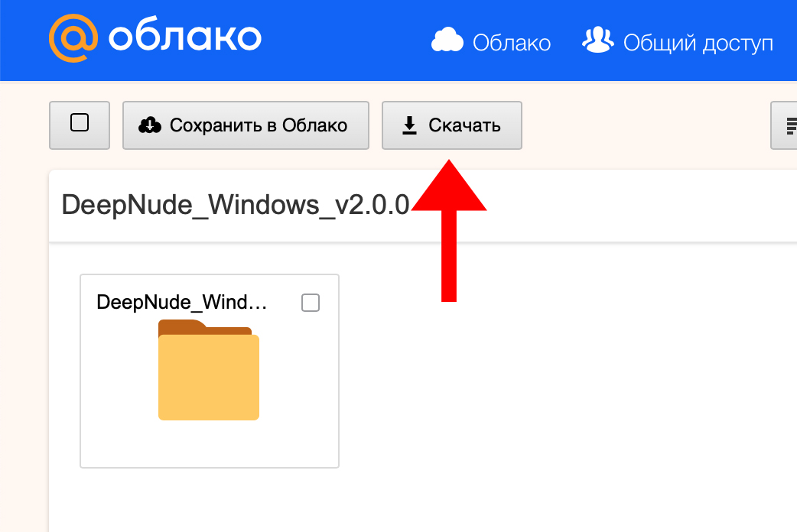Open the view mode button at toolbar's right edge
The width and height of the screenshot is (797, 532).
point(784,125)
